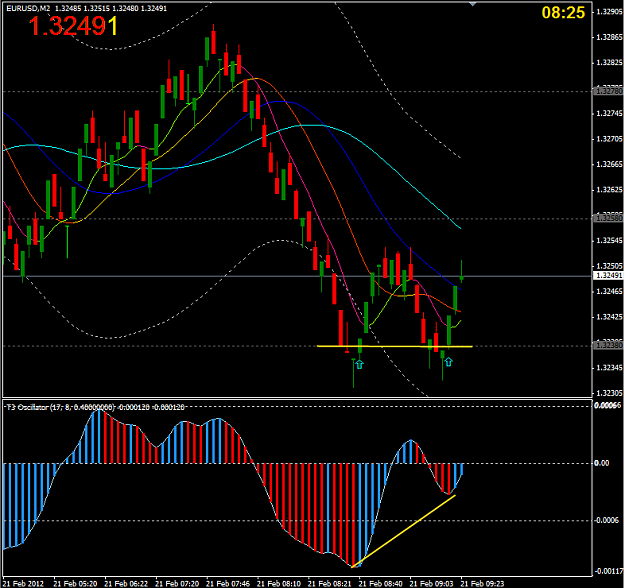The width and height of the screenshot is (625, 588).
Task: Click the 21 Feb 08:40 time axis label
Action: 381,584
